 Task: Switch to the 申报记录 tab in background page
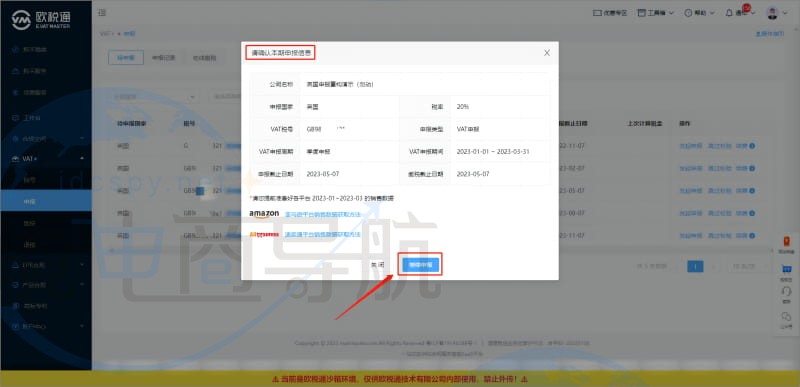pyautogui.click(x=163, y=58)
